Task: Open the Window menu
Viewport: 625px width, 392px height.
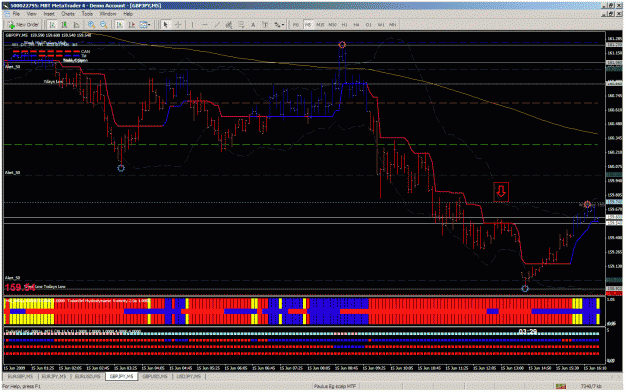Action: pos(108,14)
